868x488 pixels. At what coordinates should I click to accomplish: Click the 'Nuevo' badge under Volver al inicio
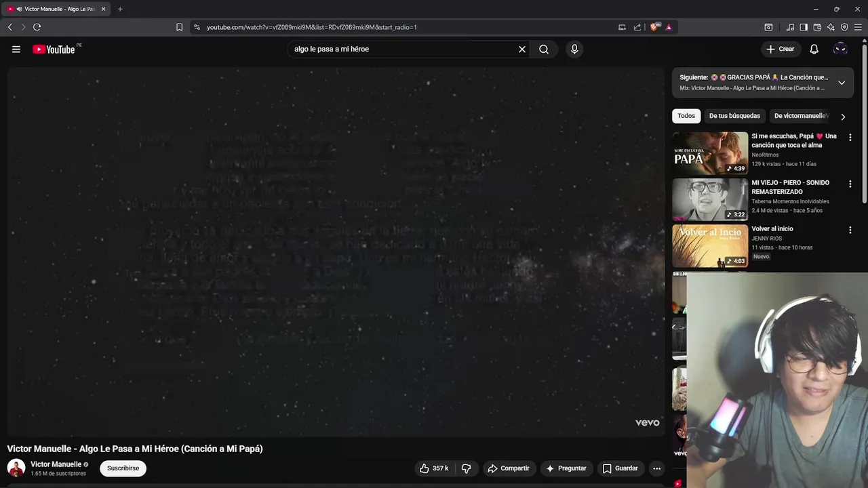pos(761,257)
